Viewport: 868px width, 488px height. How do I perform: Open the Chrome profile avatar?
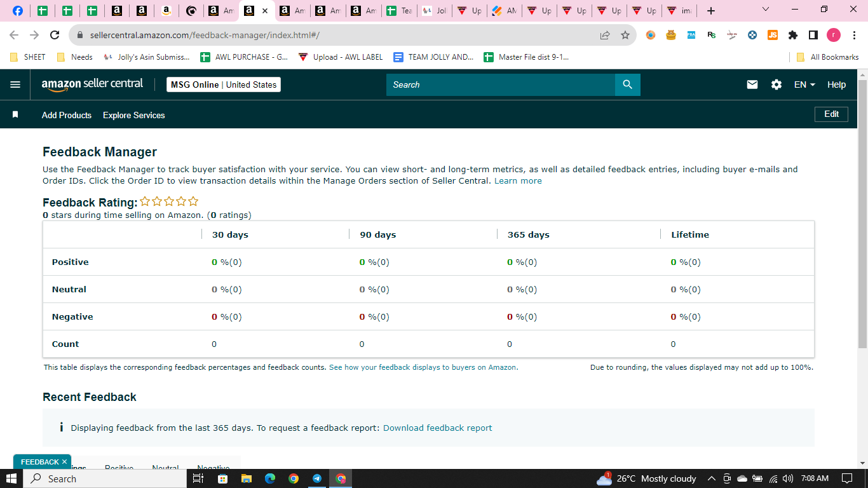[x=834, y=35]
